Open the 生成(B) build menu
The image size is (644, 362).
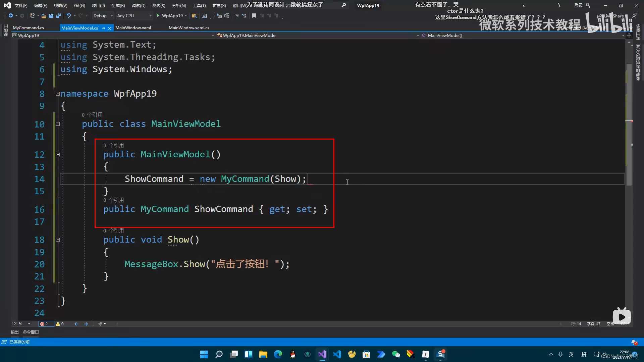pyautogui.click(x=118, y=5)
